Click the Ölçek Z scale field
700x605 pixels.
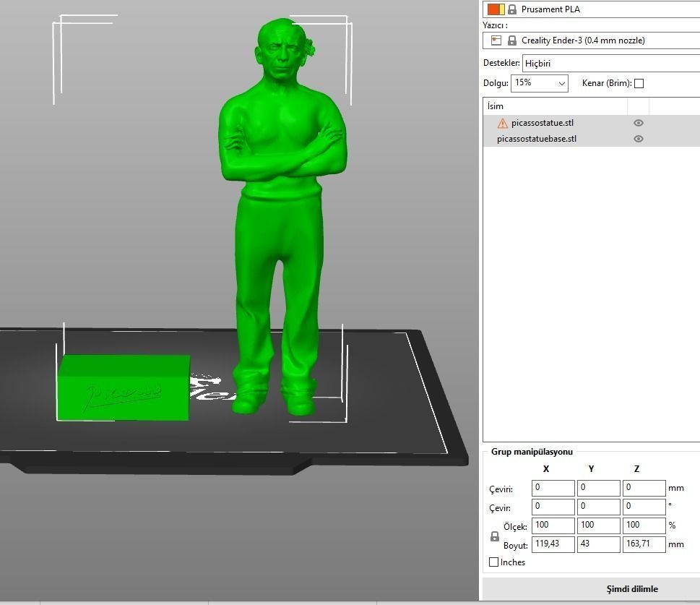[x=644, y=525]
